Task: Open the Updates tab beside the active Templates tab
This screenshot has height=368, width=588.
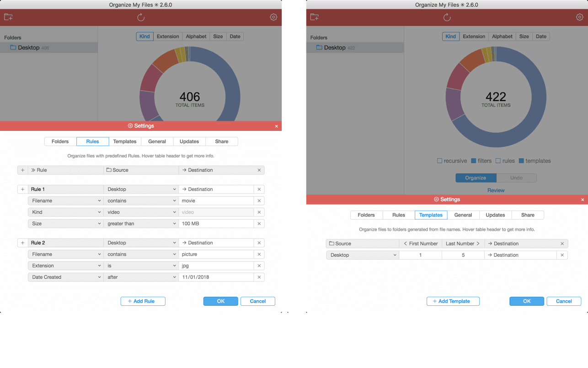Action: tap(495, 215)
